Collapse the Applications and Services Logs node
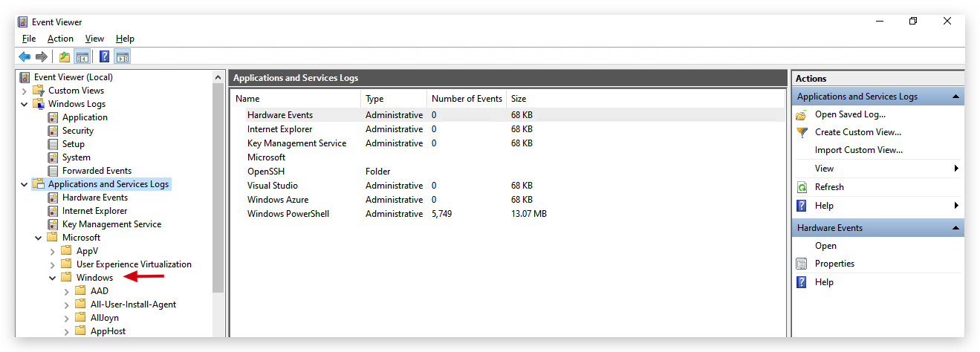The height and width of the screenshot is (352, 980). coord(24,184)
